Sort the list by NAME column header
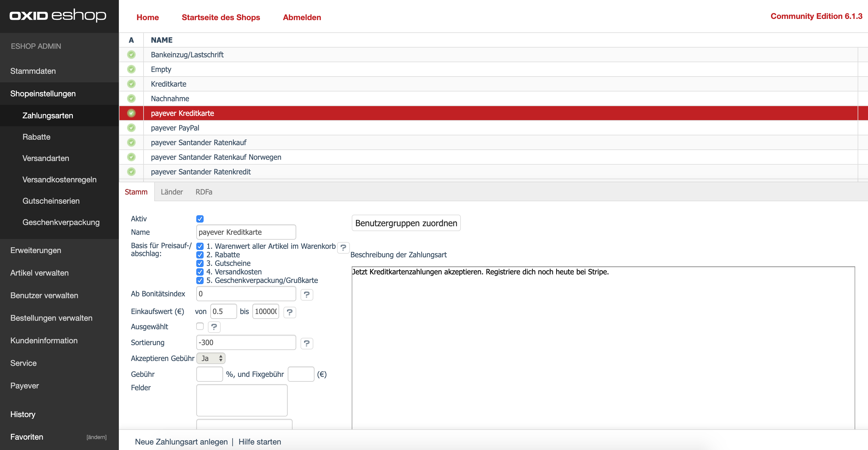Viewport: 868px width, 450px height. click(162, 40)
